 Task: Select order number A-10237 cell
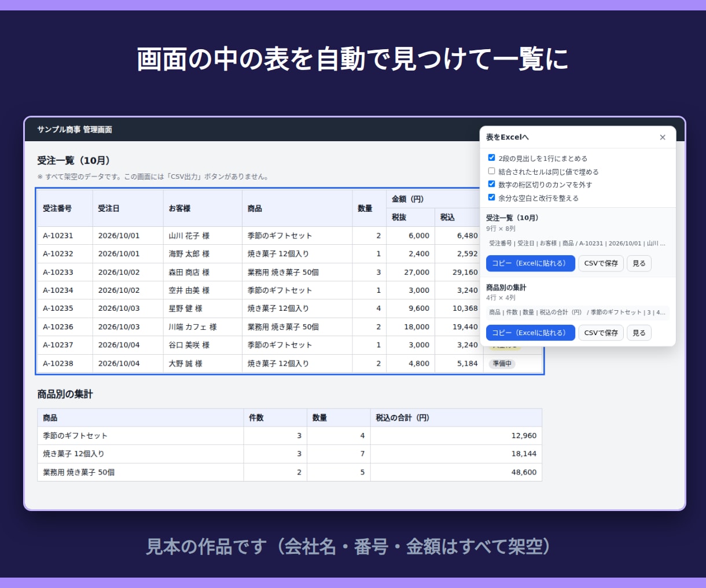coord(65,345)
